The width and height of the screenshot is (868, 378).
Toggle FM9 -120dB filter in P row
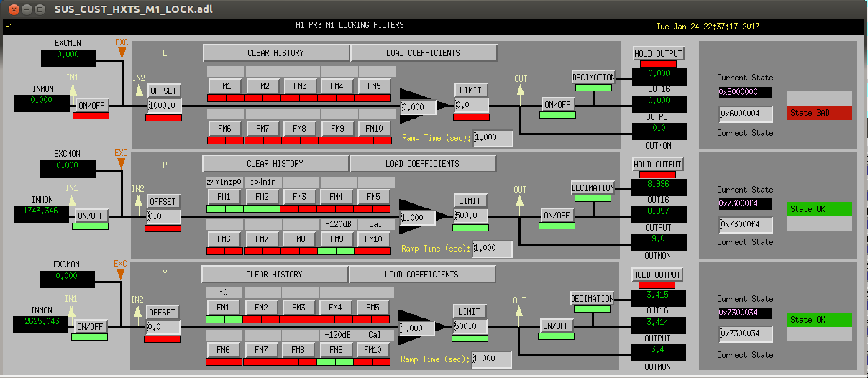point(336,239)
